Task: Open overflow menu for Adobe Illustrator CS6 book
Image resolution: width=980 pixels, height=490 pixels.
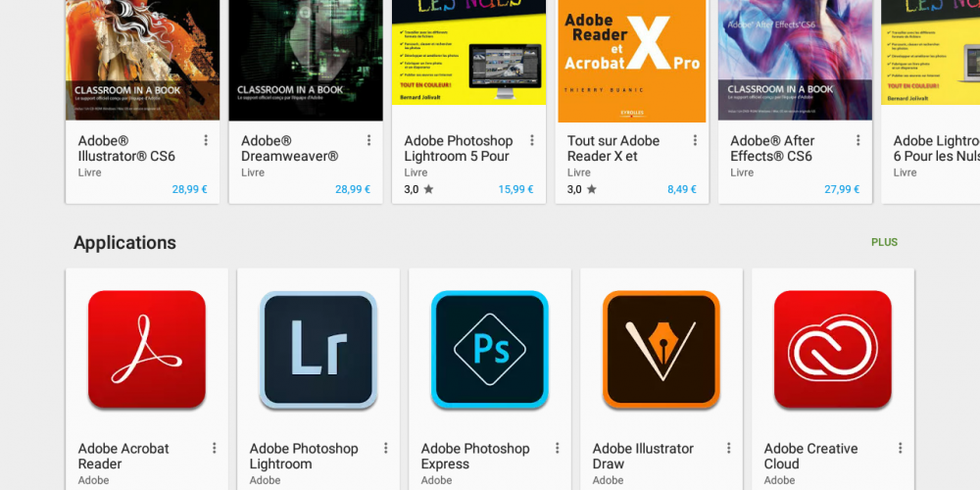Action: click(206, 140)
